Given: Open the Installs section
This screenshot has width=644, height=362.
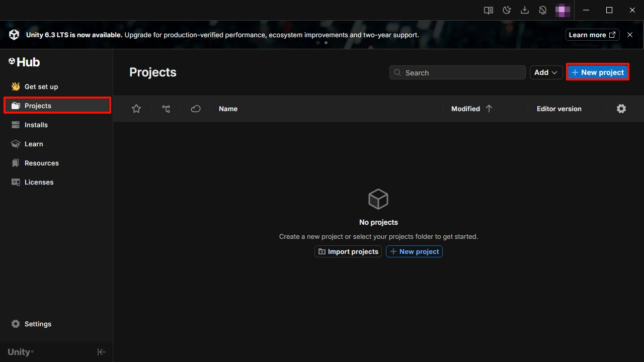Looking at the screenshot, I should pyautogui.click(x=36, y=125).
